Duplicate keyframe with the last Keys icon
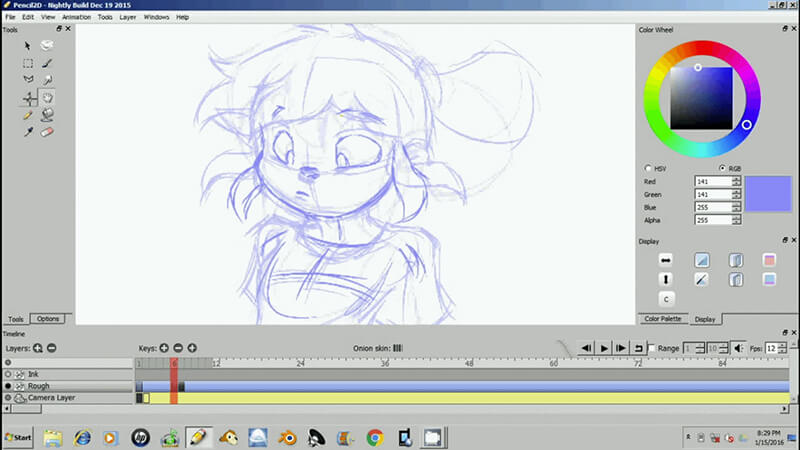This screenshot has height=450, width=800. (192, 348)
